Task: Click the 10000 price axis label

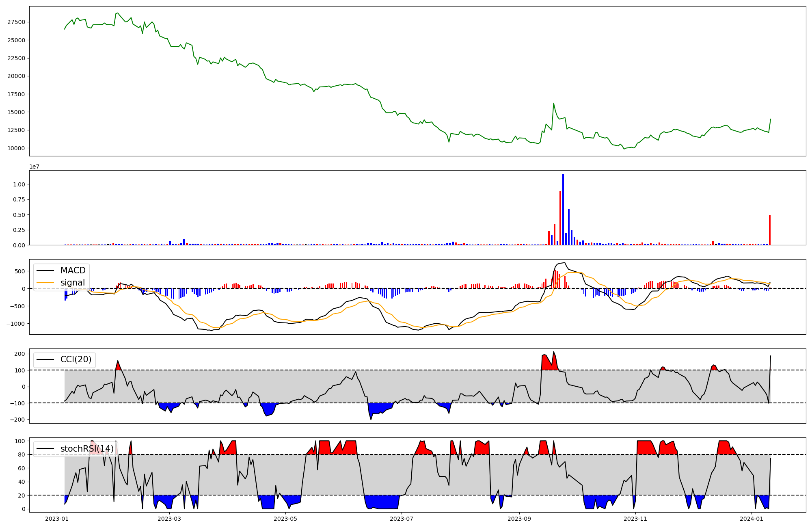Action: click(16, 148)
